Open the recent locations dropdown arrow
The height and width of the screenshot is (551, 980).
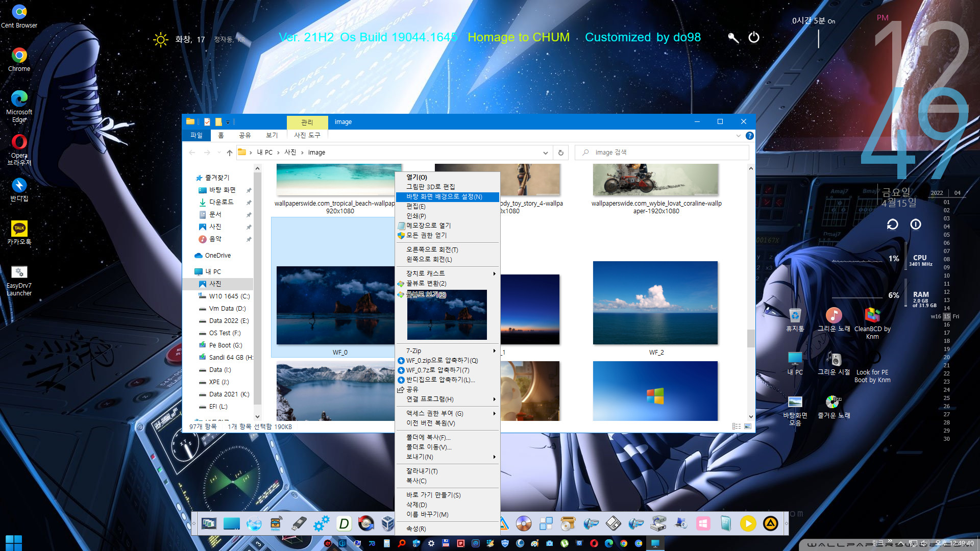coord(219,153)
